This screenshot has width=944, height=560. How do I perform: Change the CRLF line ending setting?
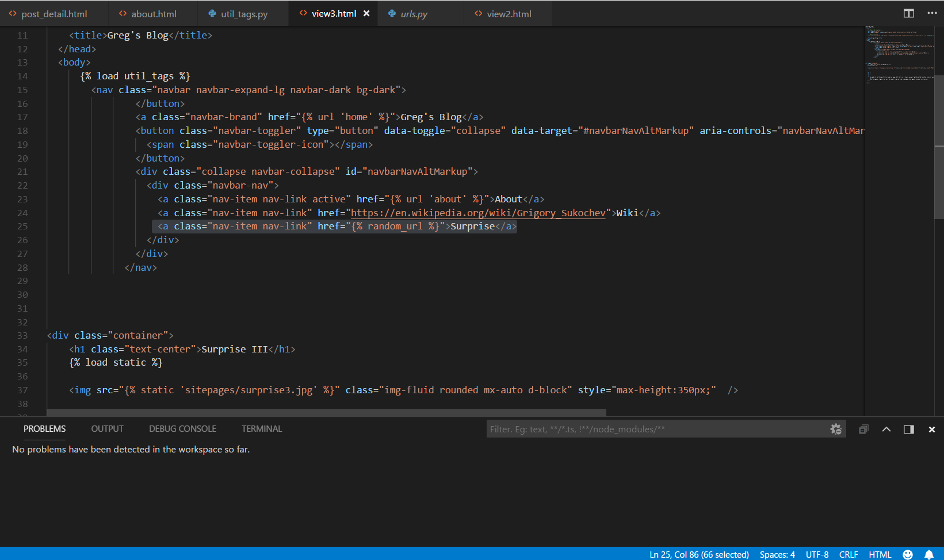(x=849, y=554)
